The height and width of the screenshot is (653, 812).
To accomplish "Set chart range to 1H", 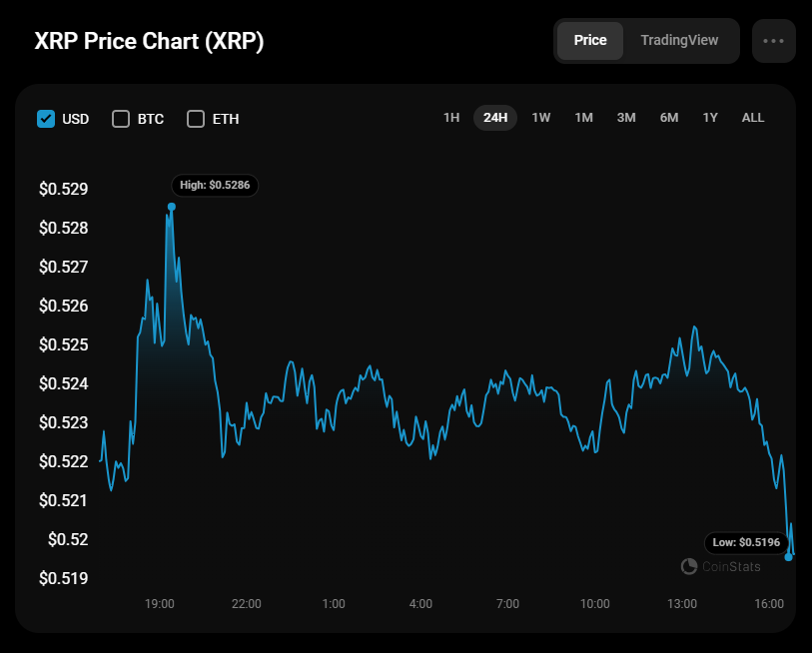I will [x=451, y=118].
